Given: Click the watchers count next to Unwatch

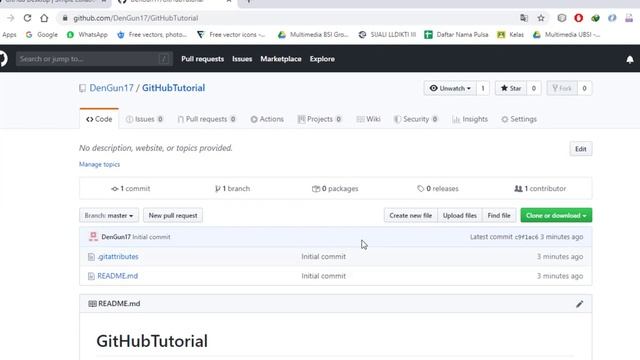Looking at the screenshot, I should [x=482, y=88].
